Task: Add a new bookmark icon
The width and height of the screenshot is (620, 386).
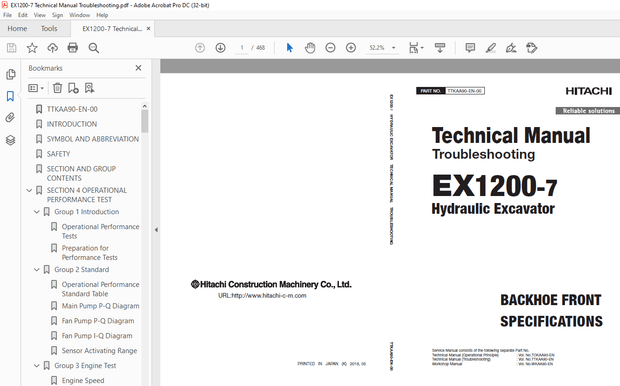Action: 73,88
